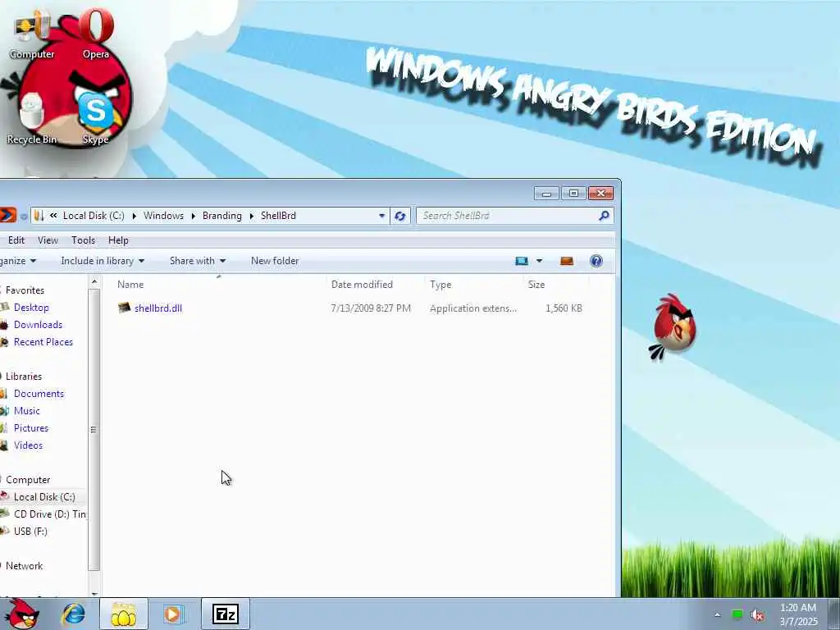Image resolution: width=840 pixels, height=630 pixels.
Task: Open Internet Explorer from the taskbar
Action: (x=73, y=614)
